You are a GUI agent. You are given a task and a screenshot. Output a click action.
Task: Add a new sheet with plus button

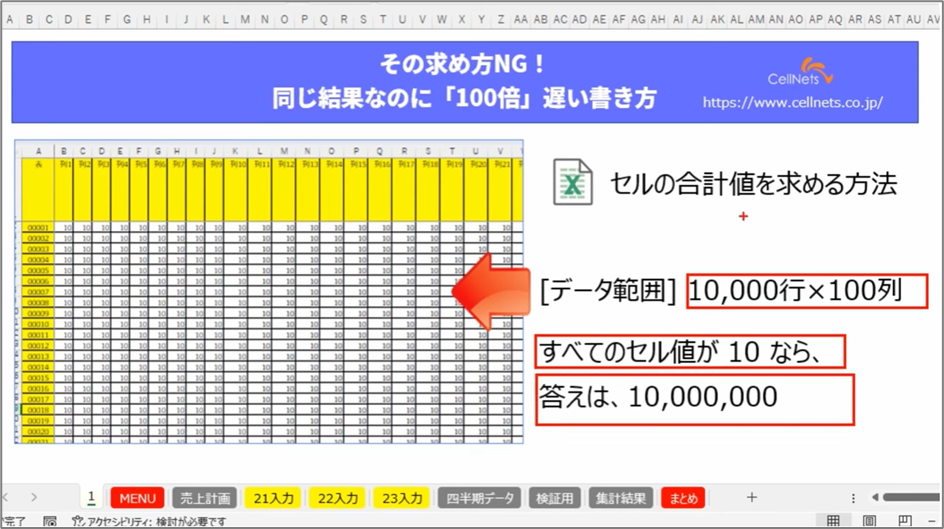point(752,498)
